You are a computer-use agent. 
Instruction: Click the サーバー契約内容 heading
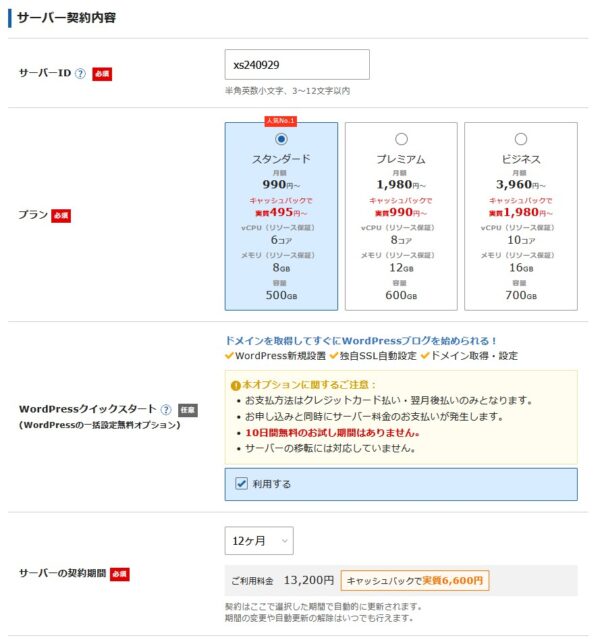(67, 18)
